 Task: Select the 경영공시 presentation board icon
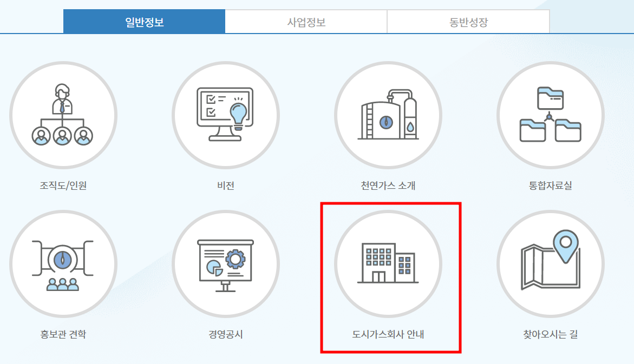pyautogui.click(x=226, y=264)
